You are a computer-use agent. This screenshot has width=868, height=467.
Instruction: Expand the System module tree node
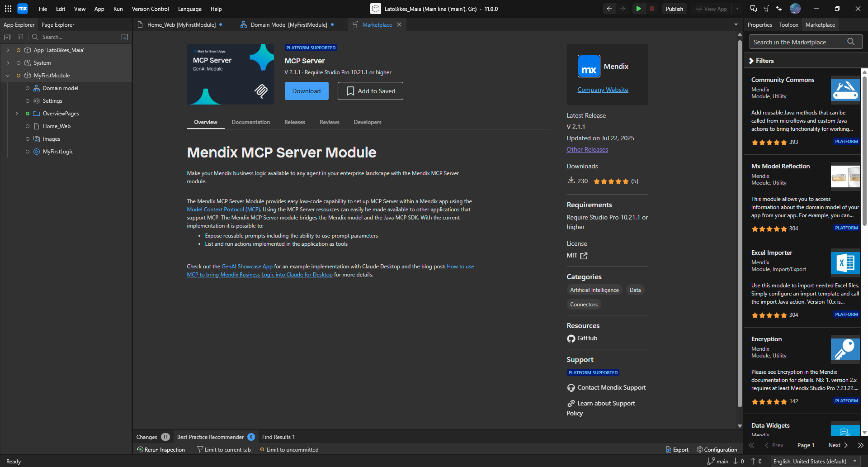(8, 63)
